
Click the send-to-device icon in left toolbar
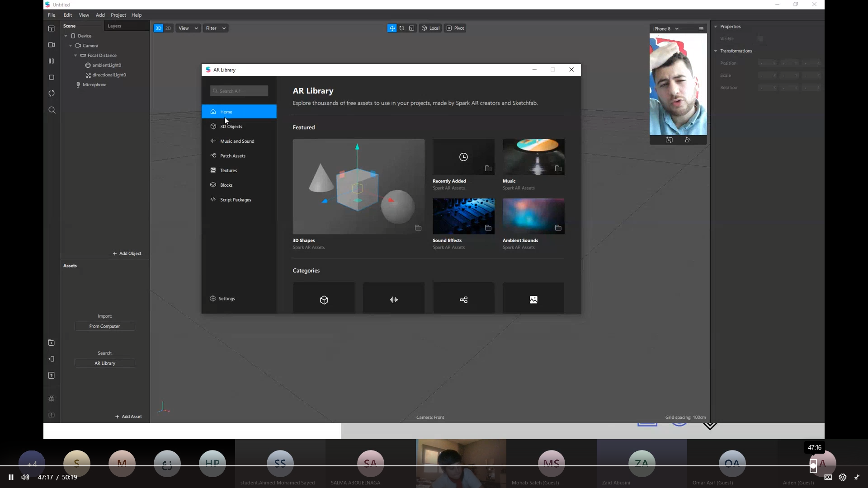pyautogui.click(x=52, y=359)
